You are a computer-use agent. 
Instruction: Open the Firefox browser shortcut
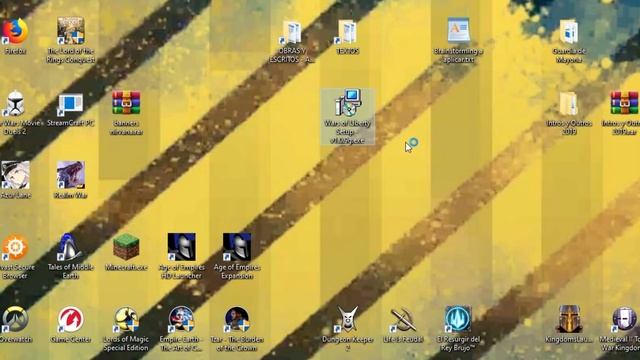coord(15,31)
